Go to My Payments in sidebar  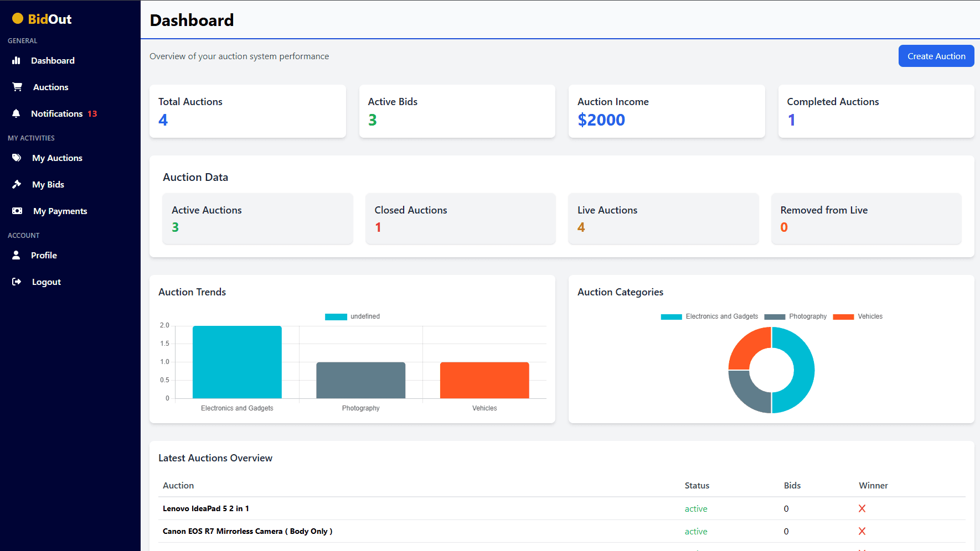60,211
